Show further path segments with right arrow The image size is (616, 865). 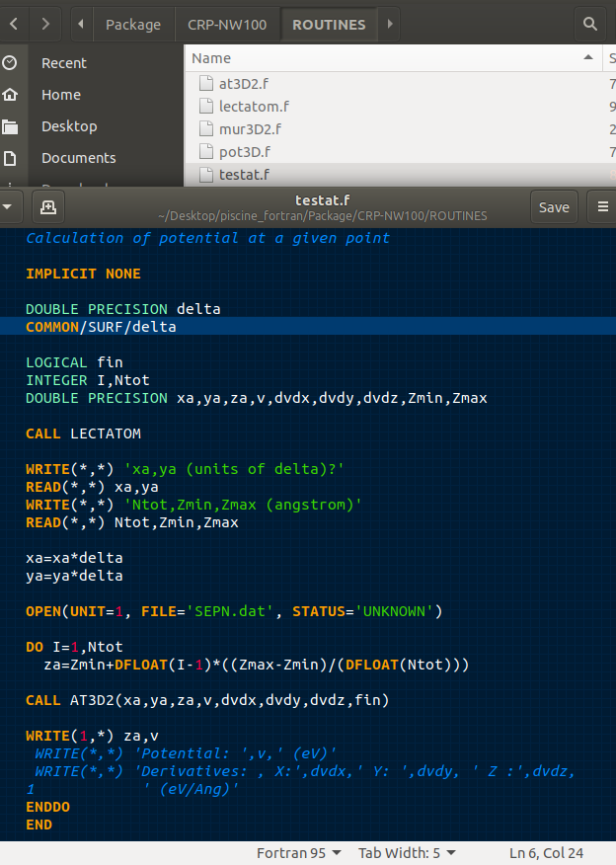pyautogui.click(x=390, y=24)
